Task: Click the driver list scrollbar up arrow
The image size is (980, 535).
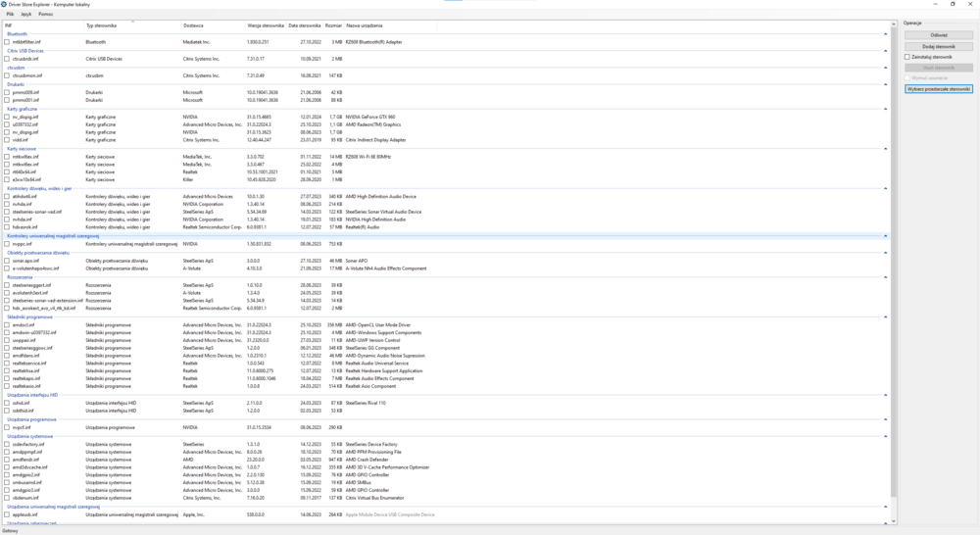Action: coord(893,24)
